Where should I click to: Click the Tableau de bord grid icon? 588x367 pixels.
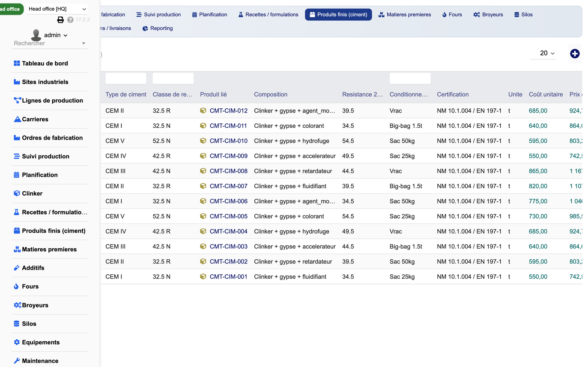click(x=17, y=63)
